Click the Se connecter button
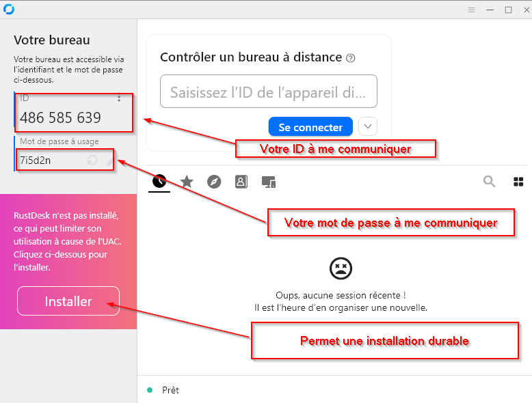 [x=310, y=127]
